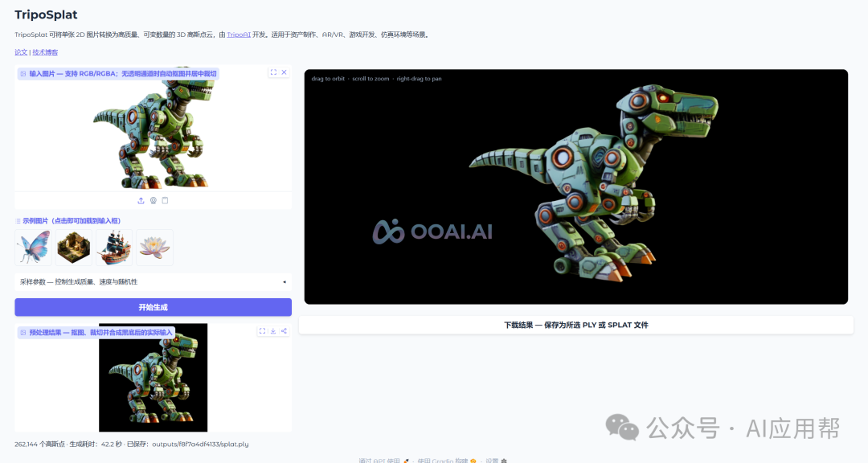This screenshot has height=463, width=868.
Task: Open the 通过 API 使用 footer link
Action: tap(383, 461)
